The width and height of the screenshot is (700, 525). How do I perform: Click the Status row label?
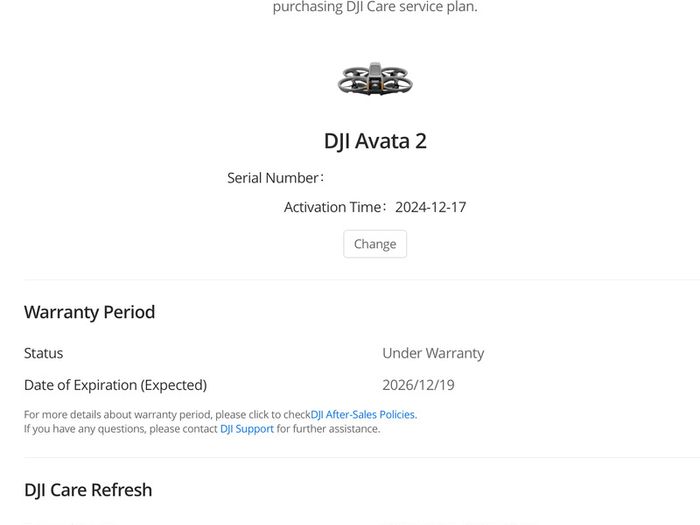click(x=43, y=353)
